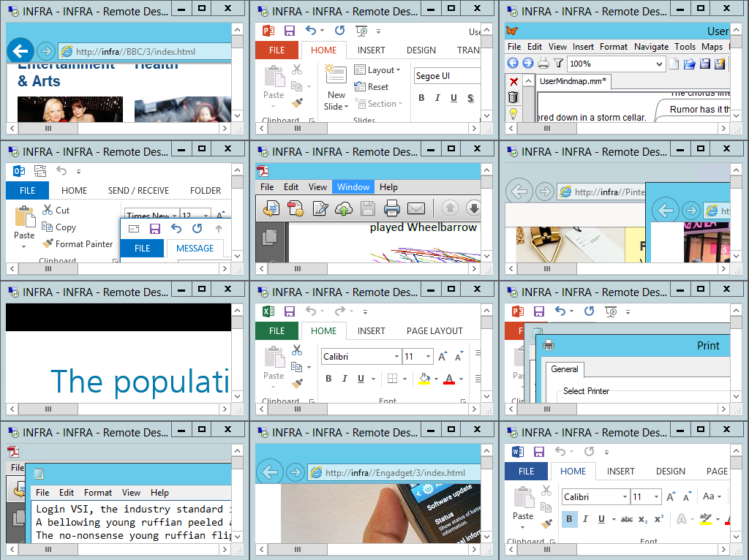Click the Format Painter brush in Word

(546, 523)
